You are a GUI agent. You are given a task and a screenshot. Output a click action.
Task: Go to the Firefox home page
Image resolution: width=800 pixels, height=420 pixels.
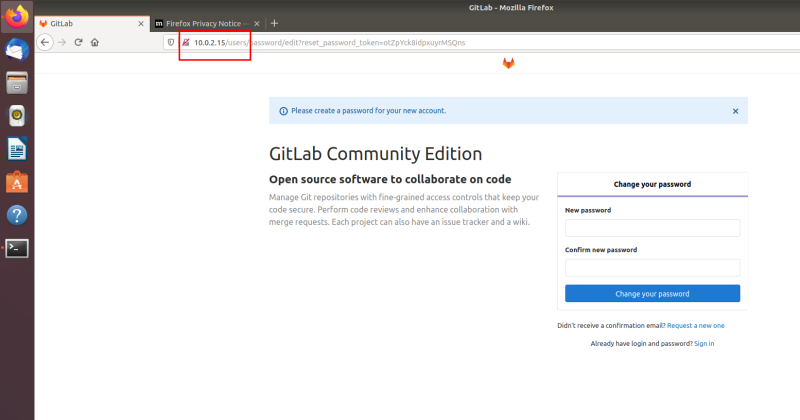point(95,42)
